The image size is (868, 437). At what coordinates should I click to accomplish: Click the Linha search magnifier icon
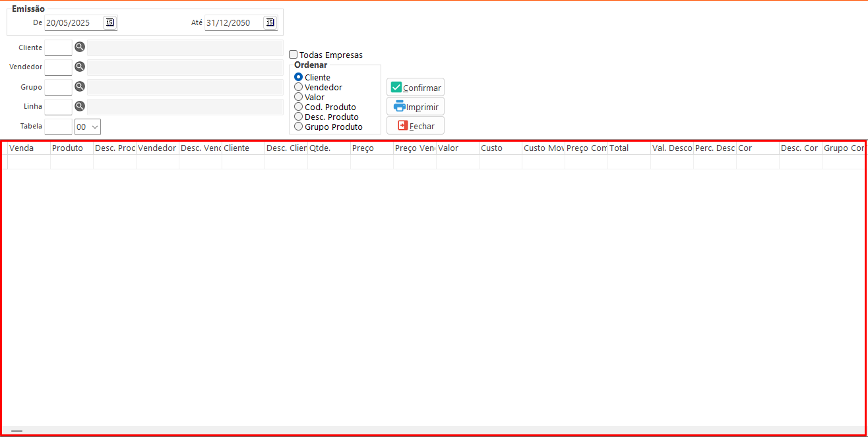[80, 106]
